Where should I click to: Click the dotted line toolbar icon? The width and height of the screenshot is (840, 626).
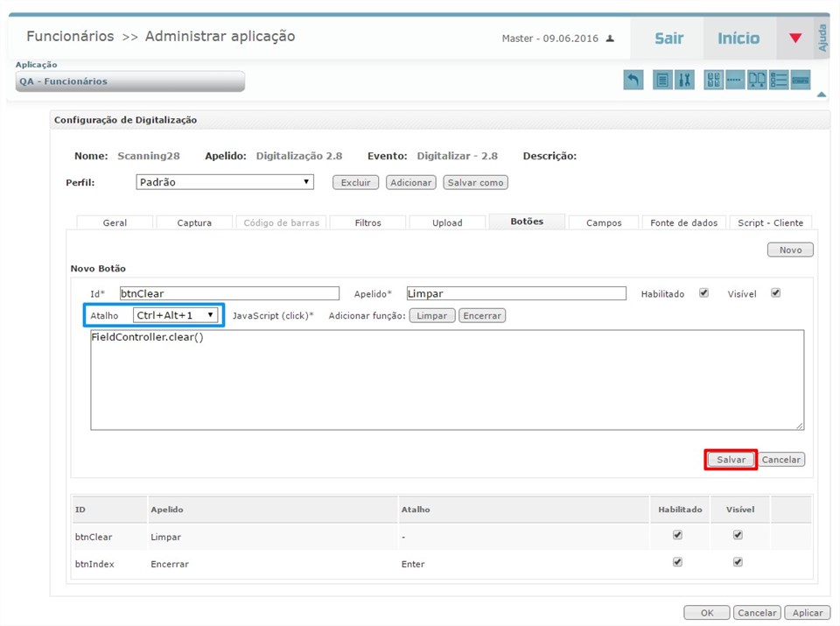[x=735, y=81]
